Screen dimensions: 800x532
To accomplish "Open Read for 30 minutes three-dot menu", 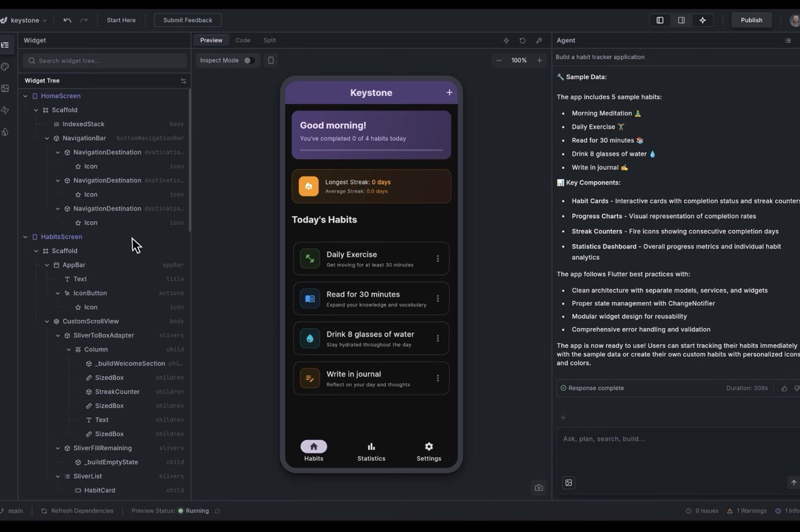I will pos(438,299).
